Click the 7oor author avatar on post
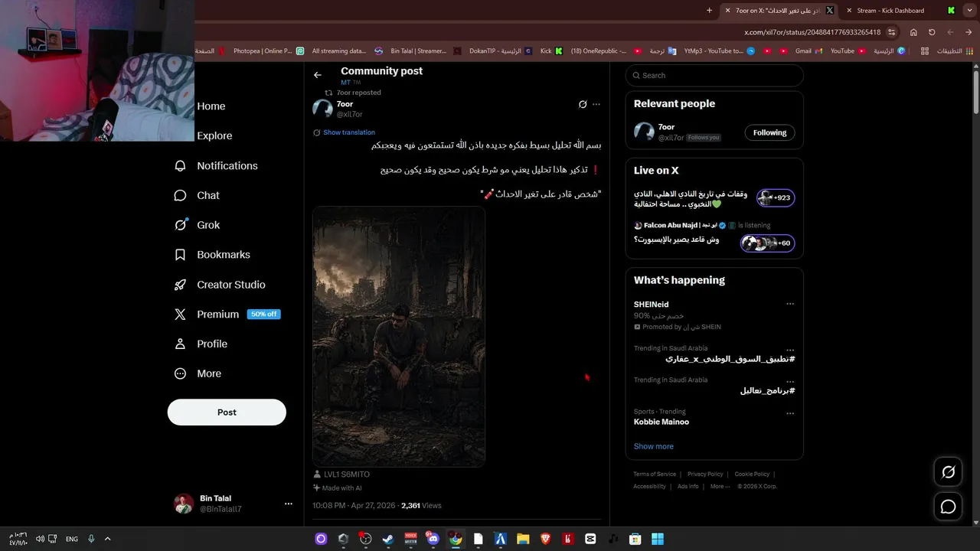Viewport: 980px width, 551px height. coord(322,109)
